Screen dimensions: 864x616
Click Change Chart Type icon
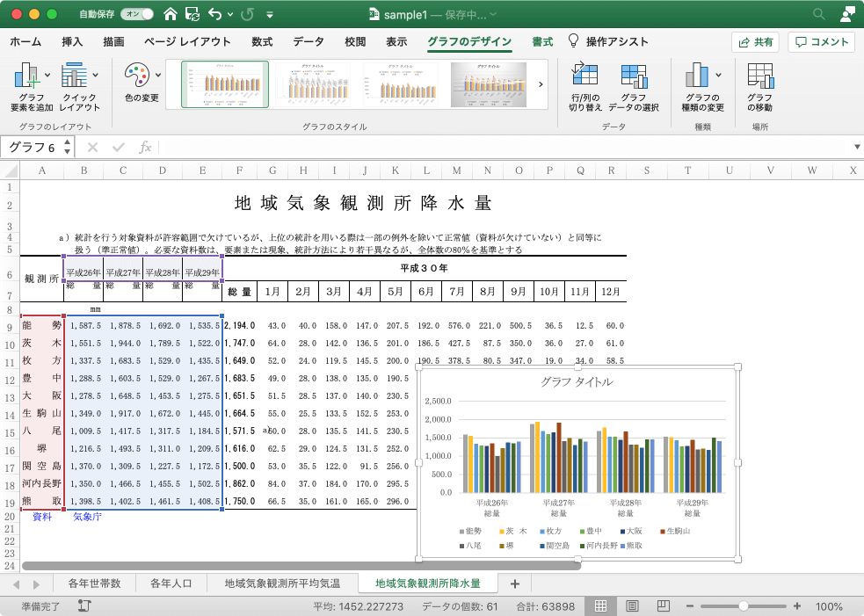(x=697, y=75)
